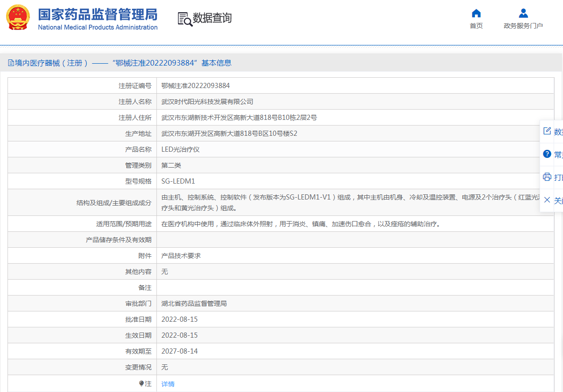Image resolution: width=563 pixels, height=392 pixels.
Task: Click the 注册人名称 label
Action: tap(135, 102)
